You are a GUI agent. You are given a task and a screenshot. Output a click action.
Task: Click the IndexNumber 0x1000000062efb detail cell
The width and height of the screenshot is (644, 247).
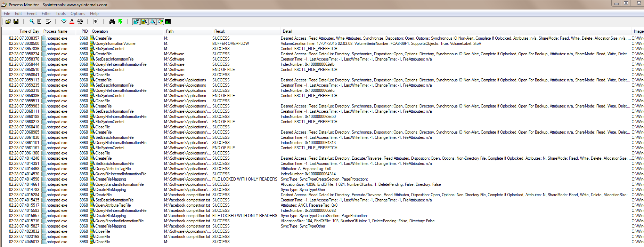coord(308,64)
